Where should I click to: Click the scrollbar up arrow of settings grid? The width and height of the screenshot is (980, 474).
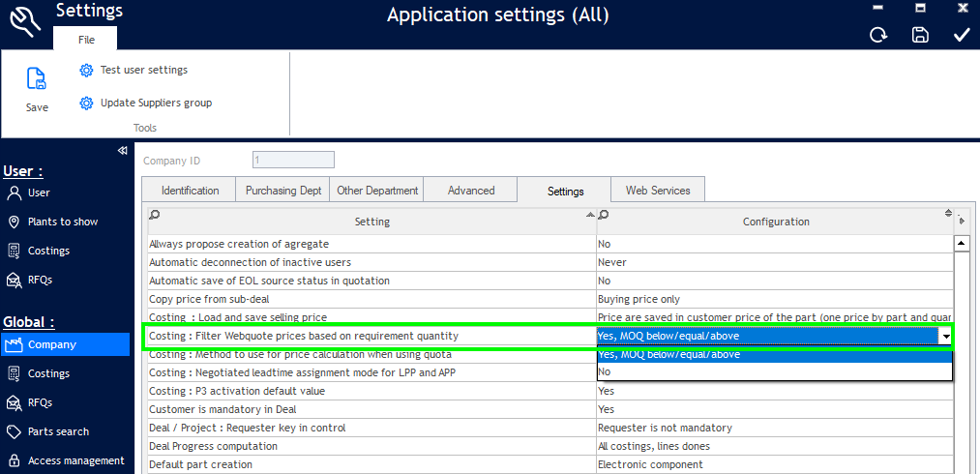[x=962, y=244]
